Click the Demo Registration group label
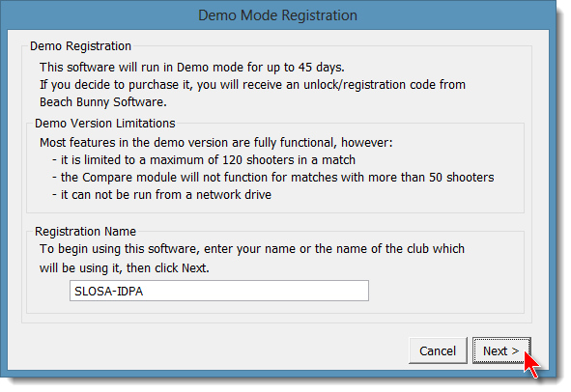The width and height of the screenshot is (571, 392). (80, 46)
